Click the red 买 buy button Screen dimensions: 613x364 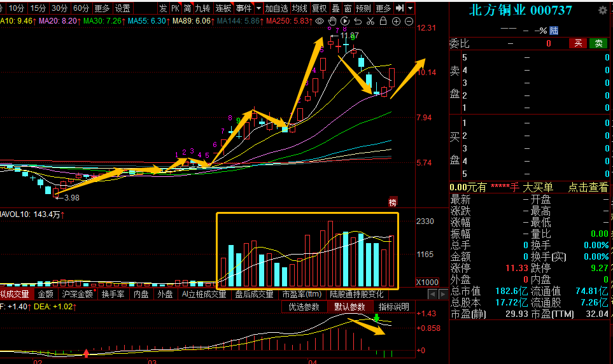tap(578, 43)
